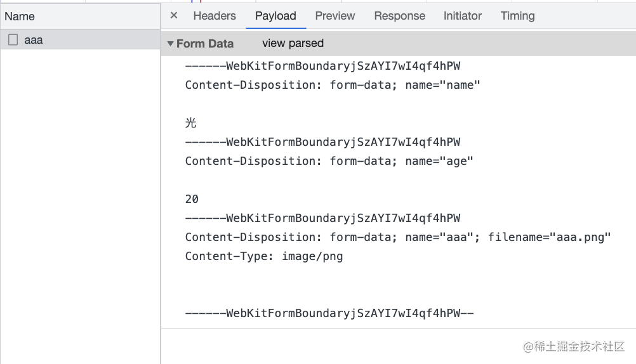The width and height of the screenshot is (636, 364).
Task: Show the Timing tab
Action: tap(517, 16)
